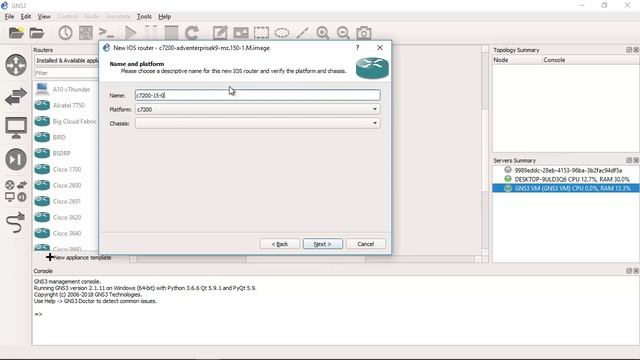Browse switches in device sidebar
The height and width of the screenshot is (360, 640).
pos(16,97)
